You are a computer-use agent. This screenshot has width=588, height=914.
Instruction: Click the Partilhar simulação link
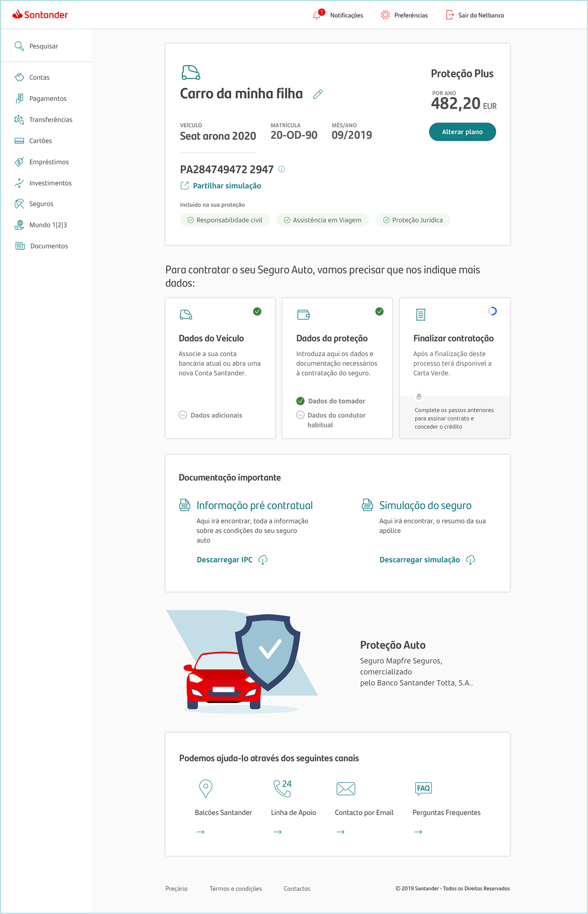(x=227, y=186)
